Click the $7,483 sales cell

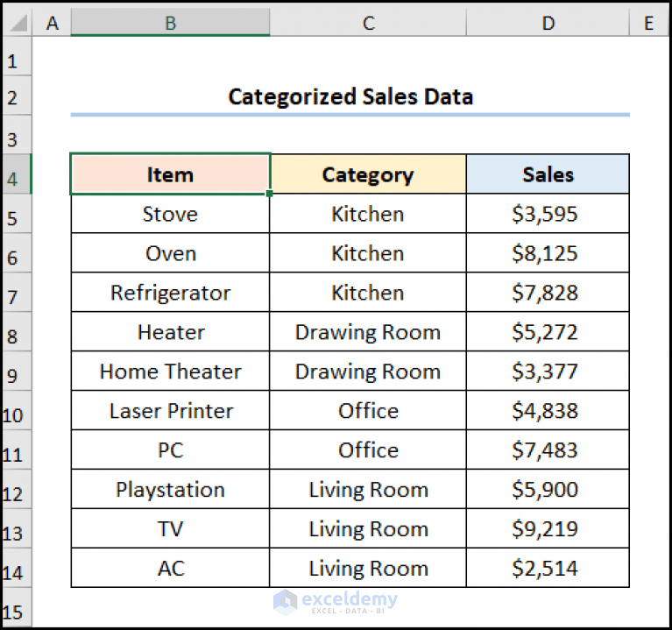point(548,450)
